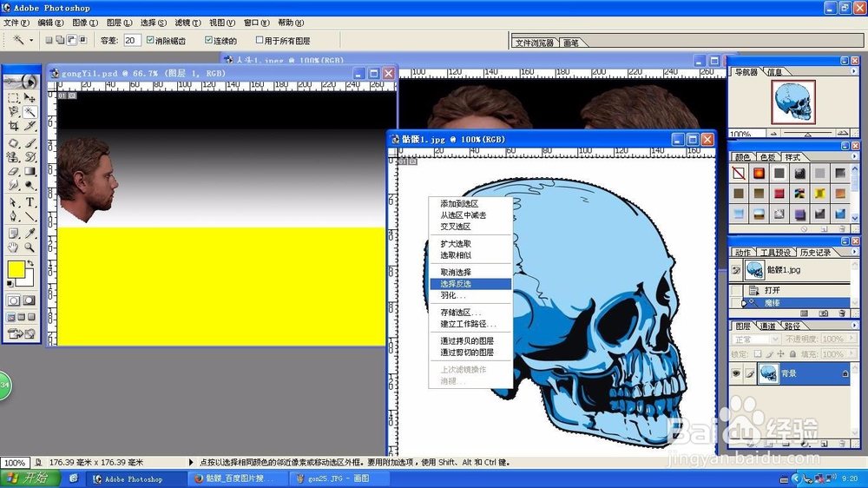Open the navigator panel options menu arrow

click(853, 71)
